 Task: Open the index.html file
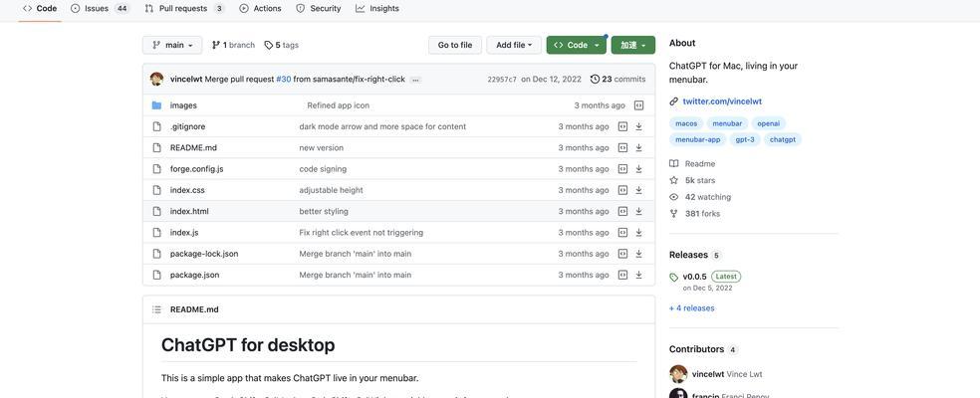pyautogui.click(x=189, y=212)
